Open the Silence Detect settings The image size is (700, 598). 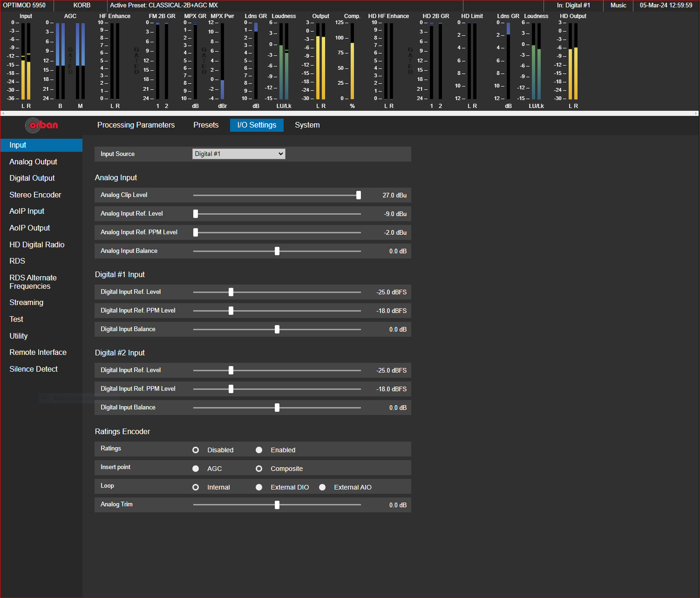click(33, 369)
